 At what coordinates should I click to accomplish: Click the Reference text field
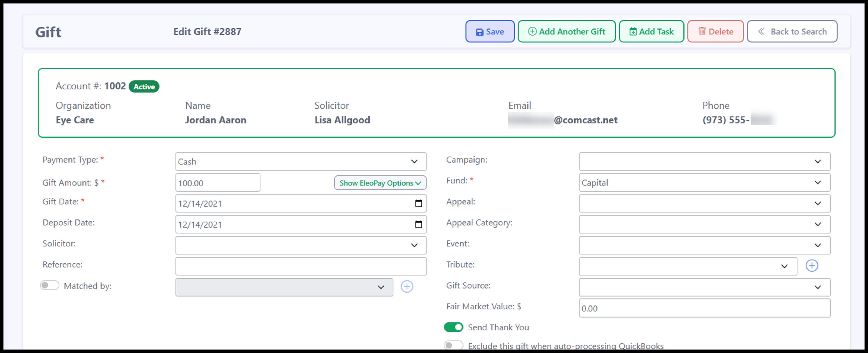coord(301,267)
